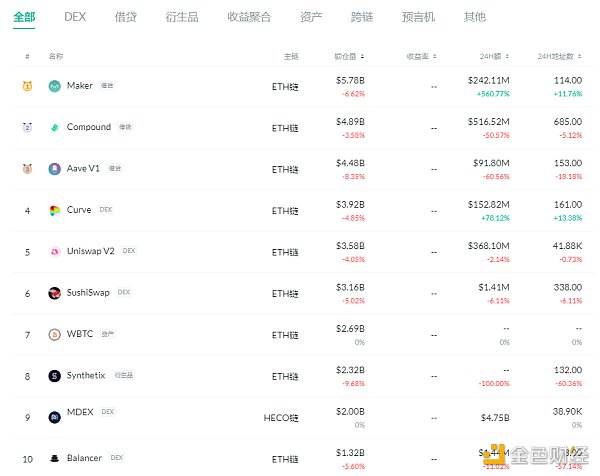The width and height of the screenshot is (600, 476).
Task: Click the SushiSwap logo icon
Action: [x=55, y=293]
